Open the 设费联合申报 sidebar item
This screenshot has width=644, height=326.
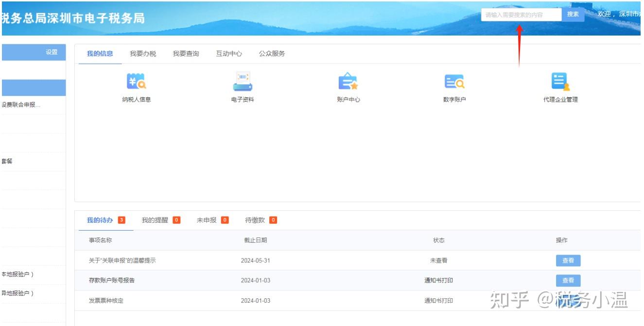[x=21, y=105]
